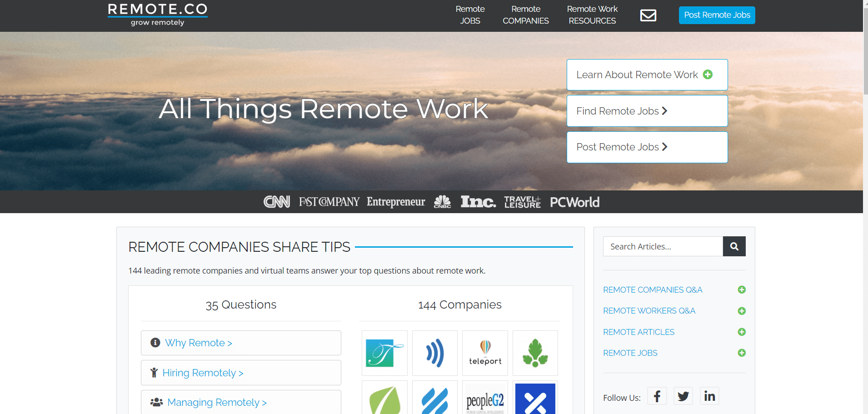Open the Twitter follow icon

click(x=683, y=396)
